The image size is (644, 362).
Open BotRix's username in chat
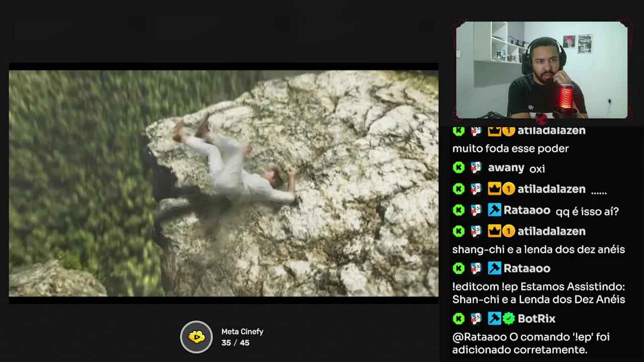click(x=536, y=318)
